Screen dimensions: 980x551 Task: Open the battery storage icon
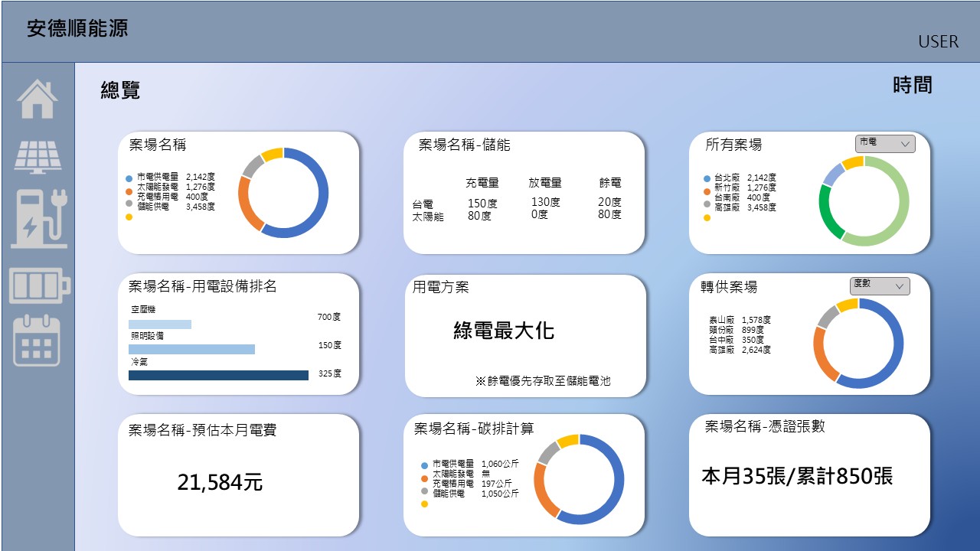click(x=39, y=285)
